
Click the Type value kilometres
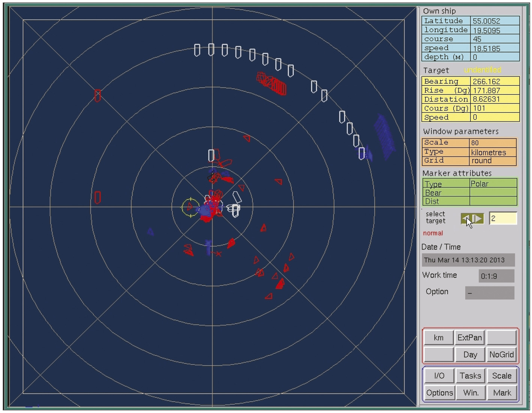coord(493,152)
